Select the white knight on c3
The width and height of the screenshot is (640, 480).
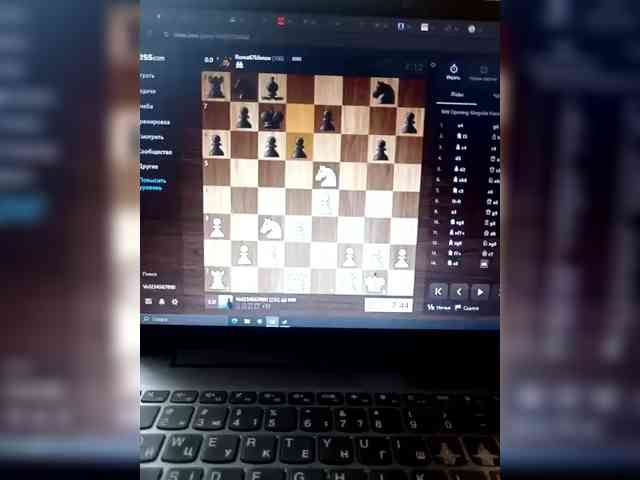pos(271,227)
